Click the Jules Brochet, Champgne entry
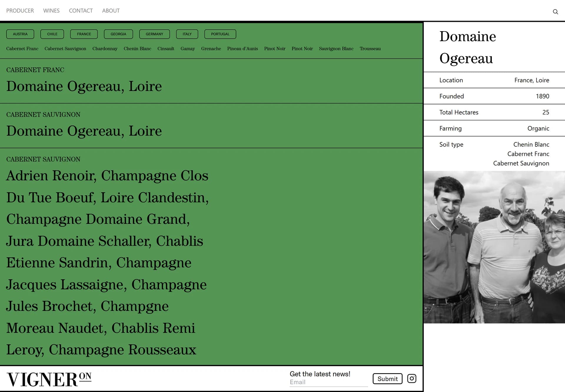The height and width of the screenshot is (392, 565). pos(87,306)
